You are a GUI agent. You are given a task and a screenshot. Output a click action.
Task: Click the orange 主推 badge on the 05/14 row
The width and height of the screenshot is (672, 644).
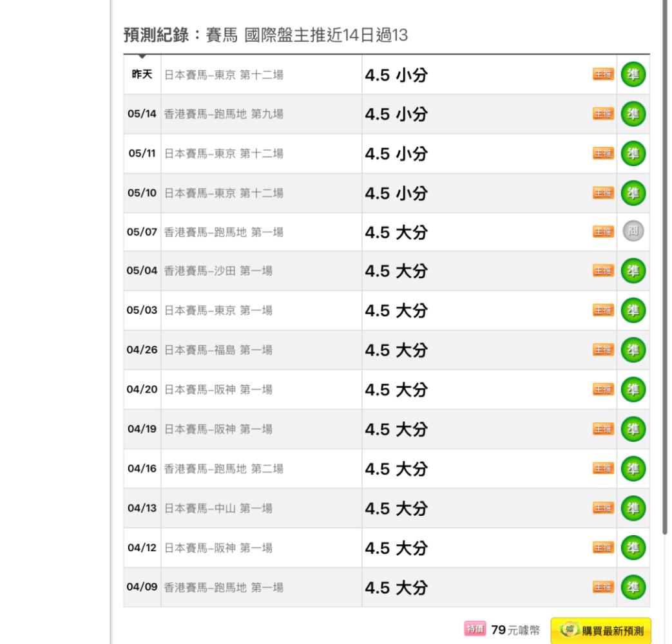point(603,113)
